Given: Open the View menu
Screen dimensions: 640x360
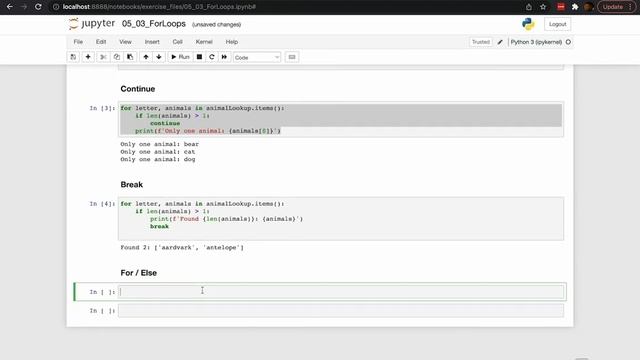Looking at the screenshot, I should [125, 42].
